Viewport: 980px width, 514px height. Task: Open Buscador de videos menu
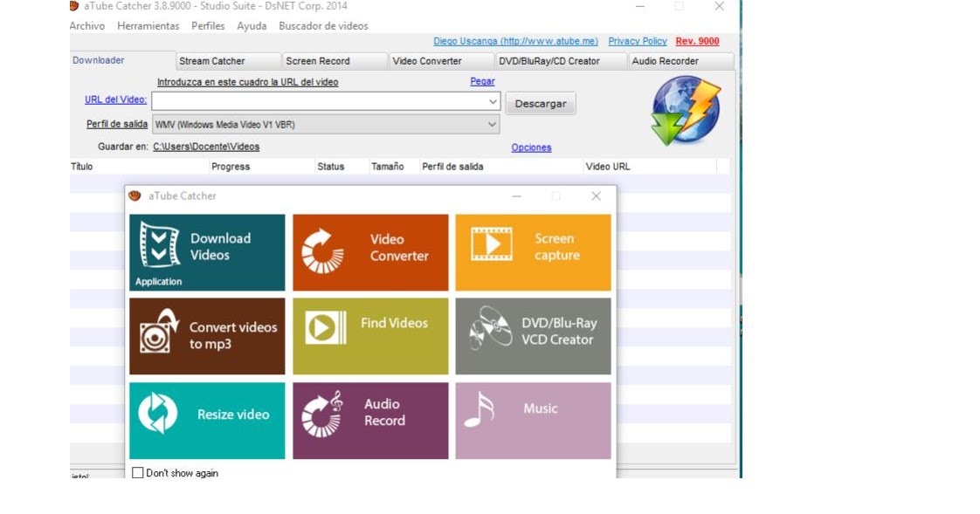point(323,25)
